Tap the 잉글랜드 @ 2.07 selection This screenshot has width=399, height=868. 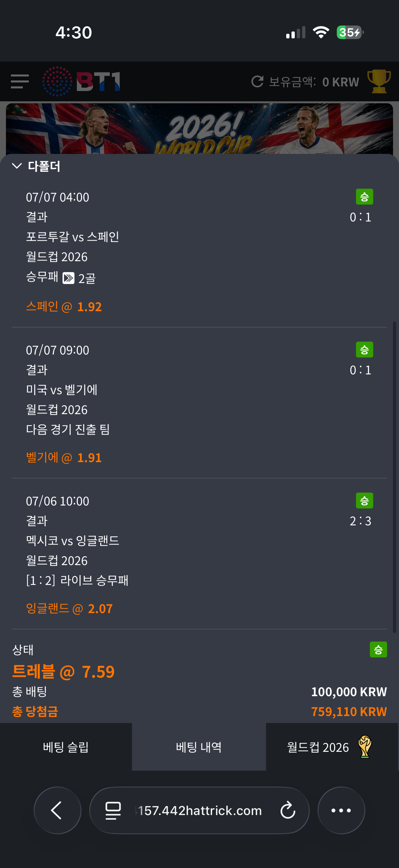[69, 608]
